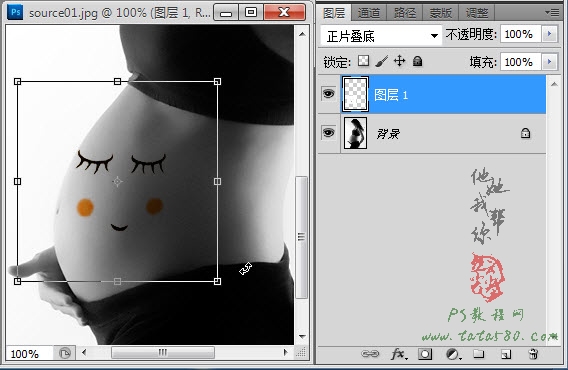Delete layer with trash icon
This screenshot has height=370, width=568.
[533, 354]
